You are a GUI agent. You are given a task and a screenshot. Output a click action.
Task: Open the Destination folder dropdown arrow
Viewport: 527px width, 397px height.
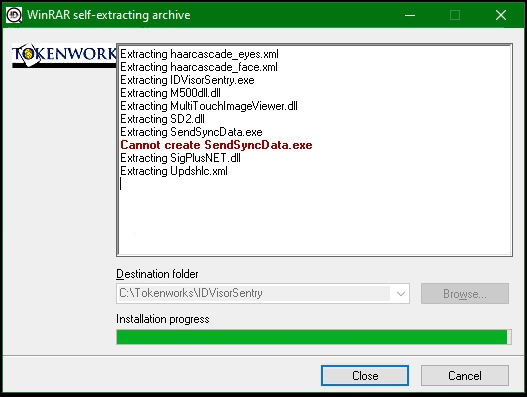[x=401, y=294]
